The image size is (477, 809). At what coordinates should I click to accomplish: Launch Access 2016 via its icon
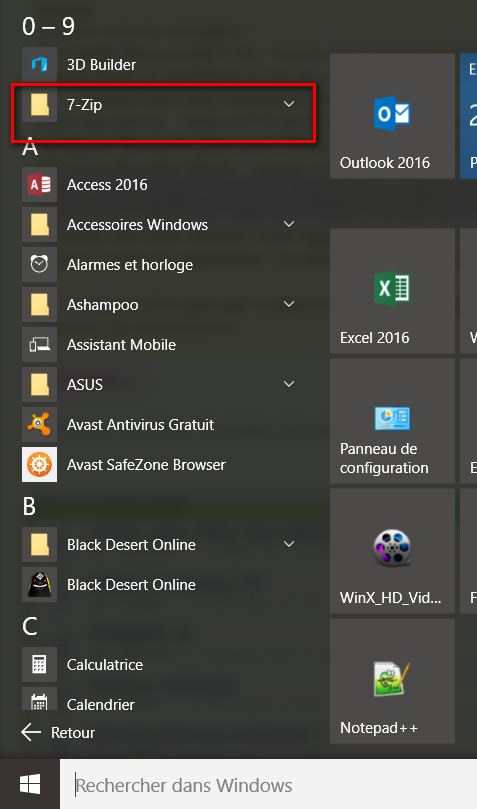tap(39, 185)
